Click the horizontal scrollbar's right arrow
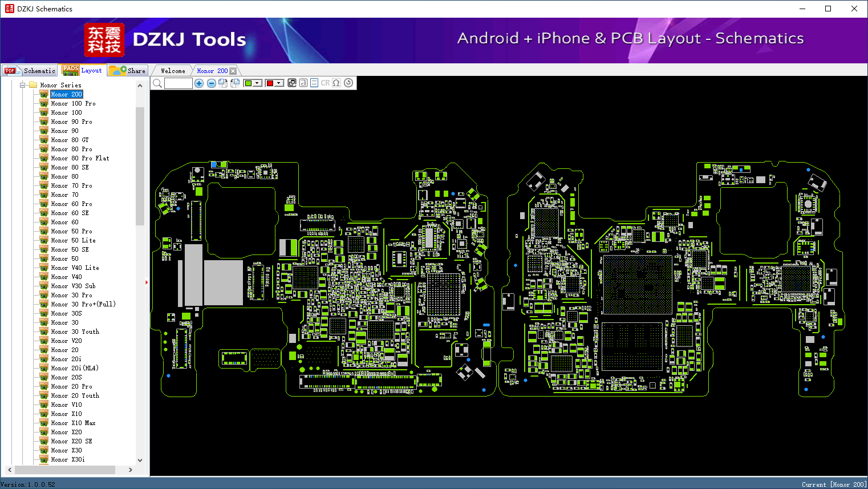The image size is (868, 489). tap(131, 470)
